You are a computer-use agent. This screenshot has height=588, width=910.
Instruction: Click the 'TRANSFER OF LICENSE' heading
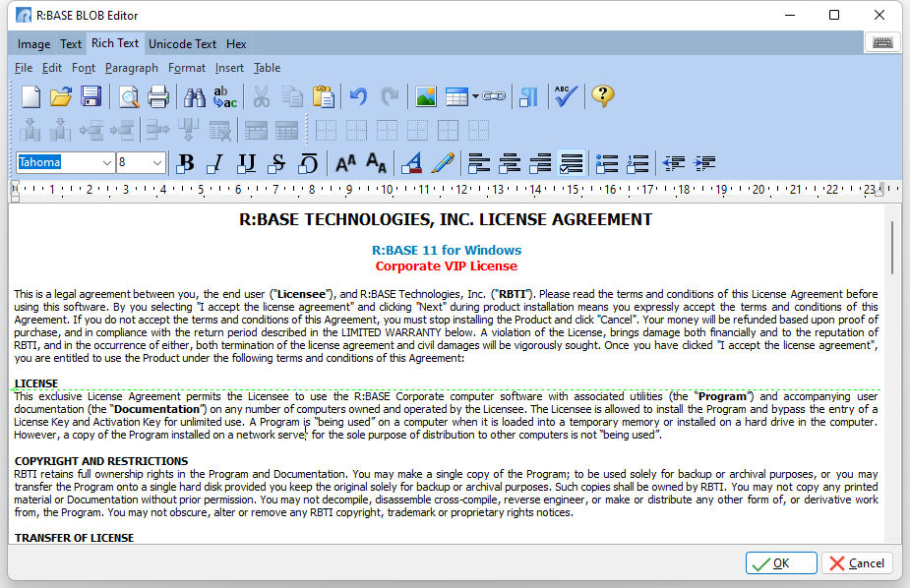pos(74,538)
